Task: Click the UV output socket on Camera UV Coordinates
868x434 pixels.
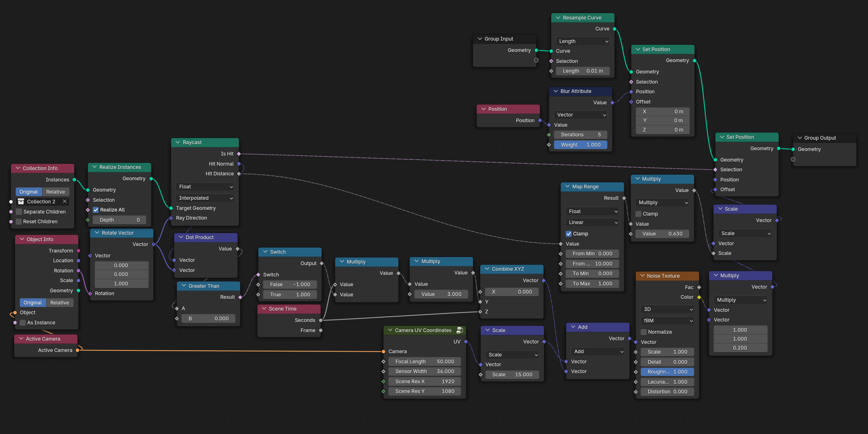Action: [466, 342]
